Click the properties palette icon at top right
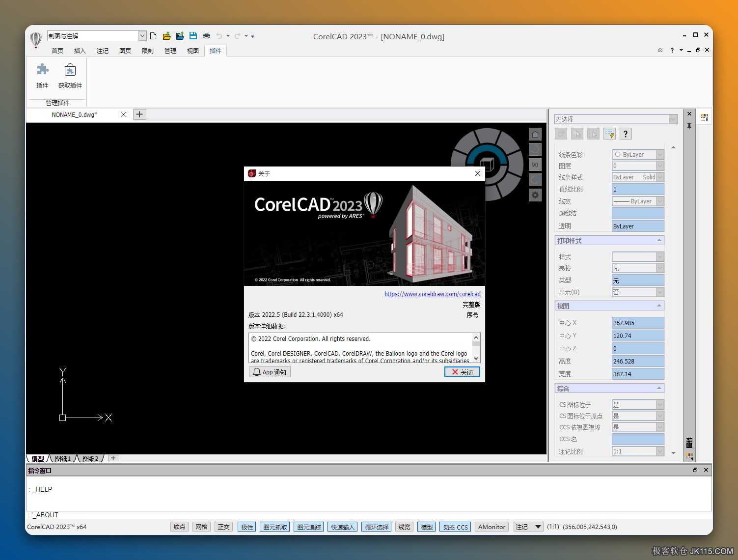The image size is (738, 560). click(x=705, y=117)
